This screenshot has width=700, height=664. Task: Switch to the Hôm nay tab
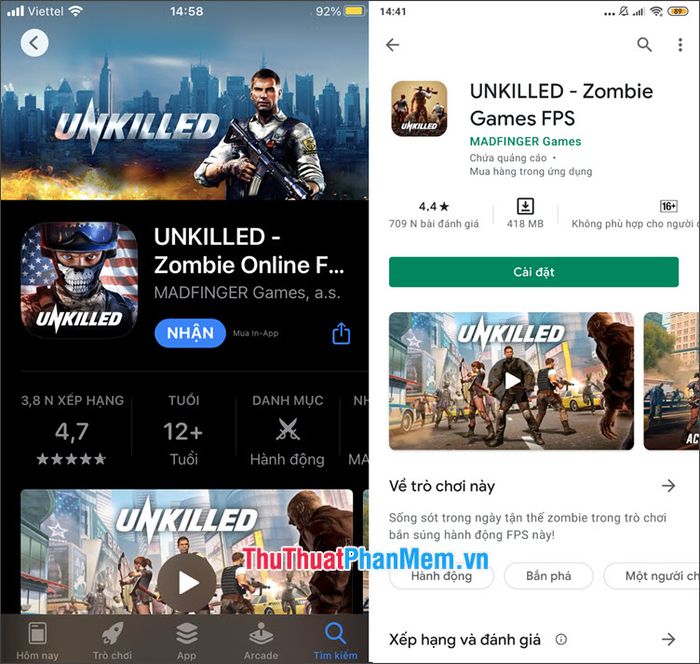click(x=38, y=641)
